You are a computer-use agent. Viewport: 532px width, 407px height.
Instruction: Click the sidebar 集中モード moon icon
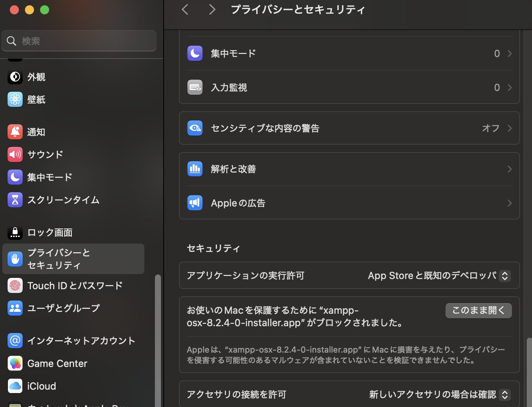pyautogui.click(x=15, y=177)
